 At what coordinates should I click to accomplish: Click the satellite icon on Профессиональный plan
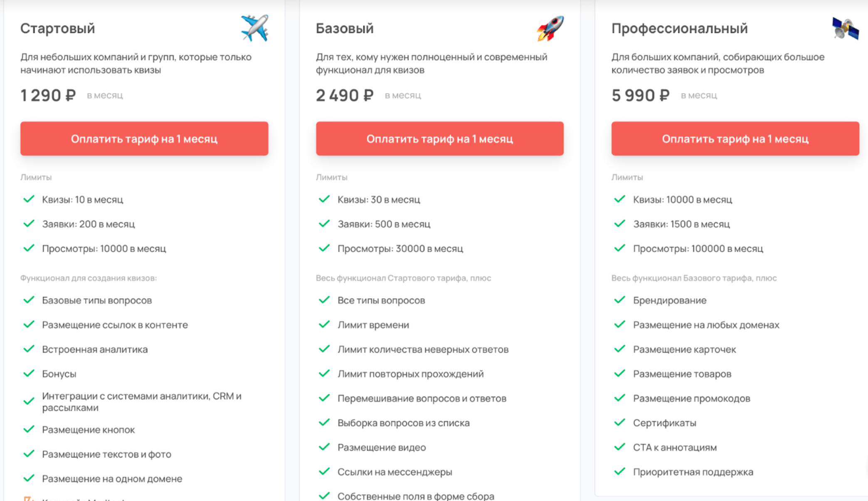[x=845, y=28]
